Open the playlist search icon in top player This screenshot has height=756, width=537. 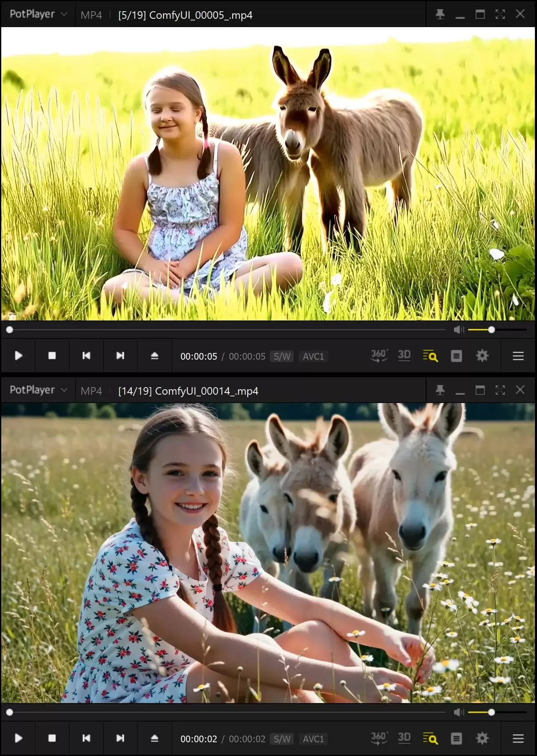(430, 356)
